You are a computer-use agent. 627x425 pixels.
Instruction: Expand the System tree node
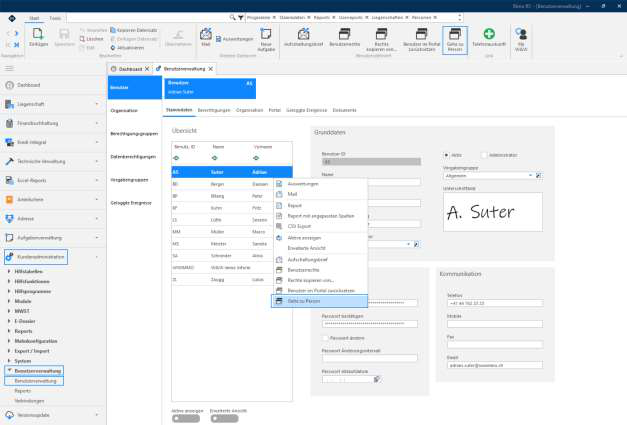(x=9, y=361)
